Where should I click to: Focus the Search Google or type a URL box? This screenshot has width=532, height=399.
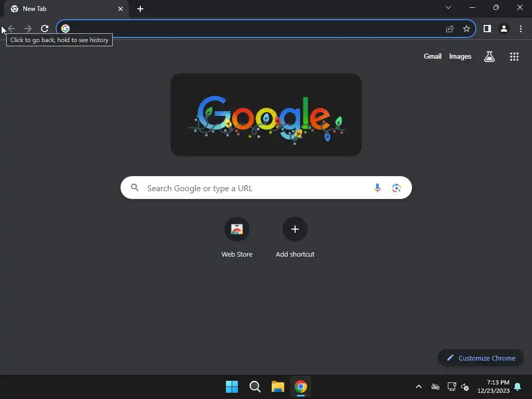pyautogui.click(x=266, y=188)
